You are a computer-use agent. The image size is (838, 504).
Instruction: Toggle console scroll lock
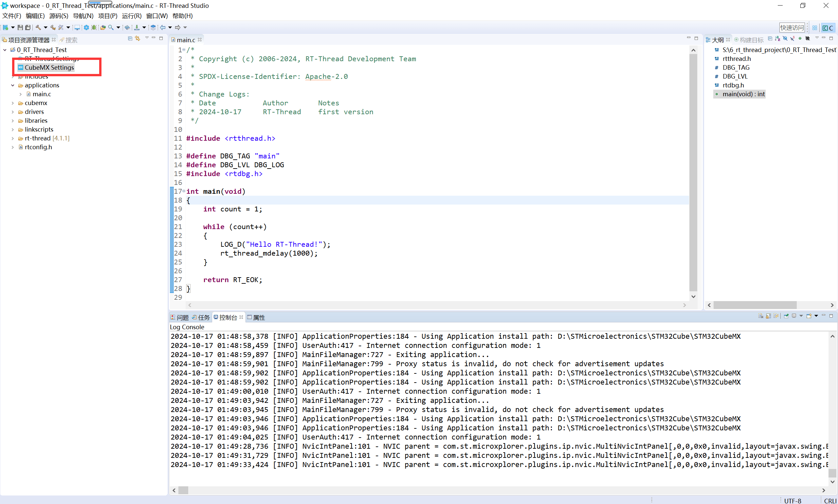click(x=768, y=316)
